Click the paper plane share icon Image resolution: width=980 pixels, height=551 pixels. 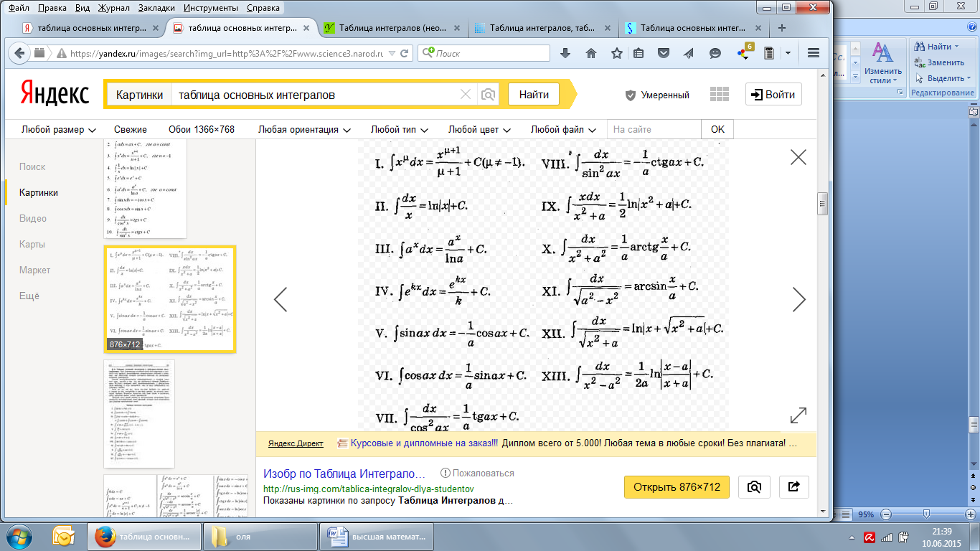[x=689, y=53]
